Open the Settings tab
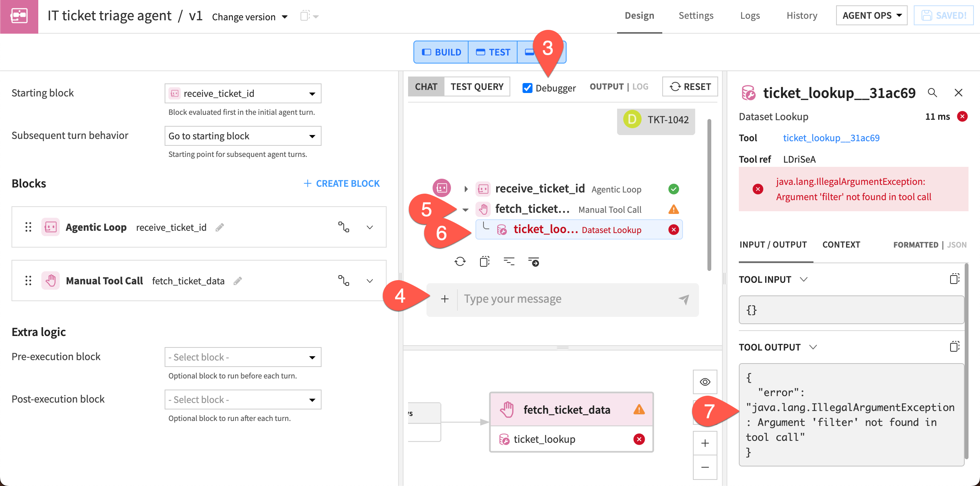The height and width of the screenshot is (486, 980). [x=696, y=16]
